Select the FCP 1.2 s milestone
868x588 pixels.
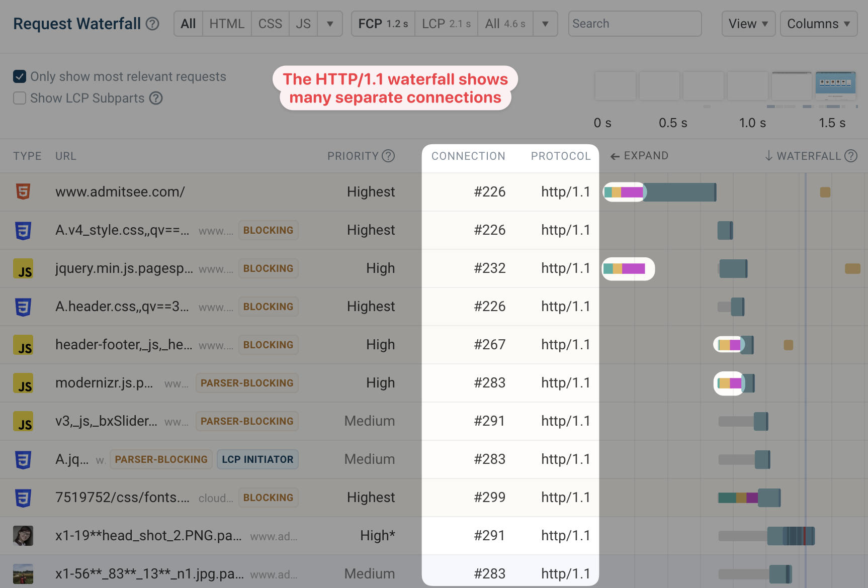pos(383,24)
